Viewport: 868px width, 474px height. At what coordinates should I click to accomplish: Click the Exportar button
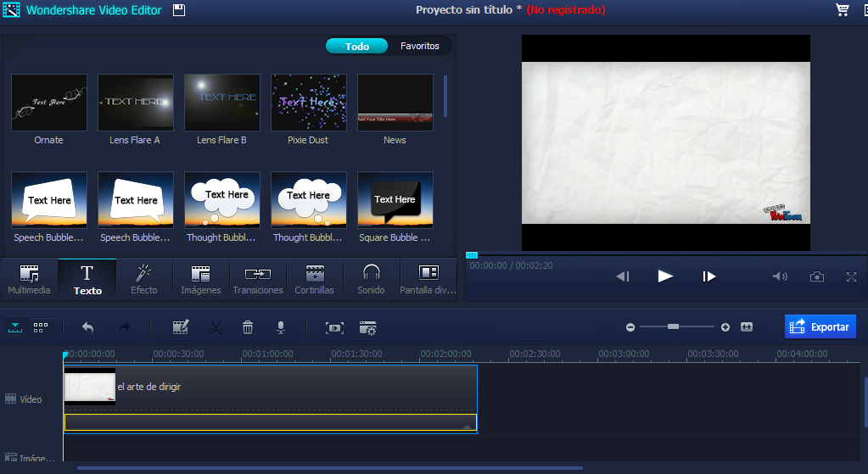point(820,326)
